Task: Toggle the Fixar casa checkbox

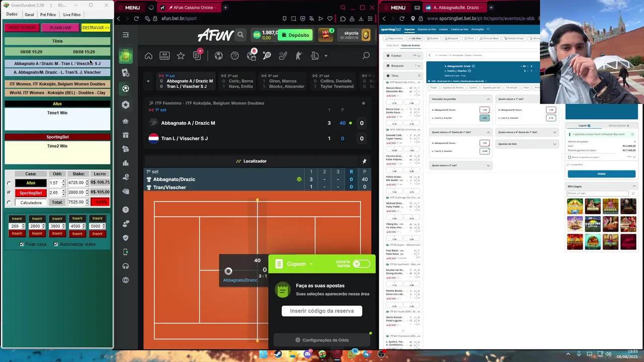Action: coord(22,244)
